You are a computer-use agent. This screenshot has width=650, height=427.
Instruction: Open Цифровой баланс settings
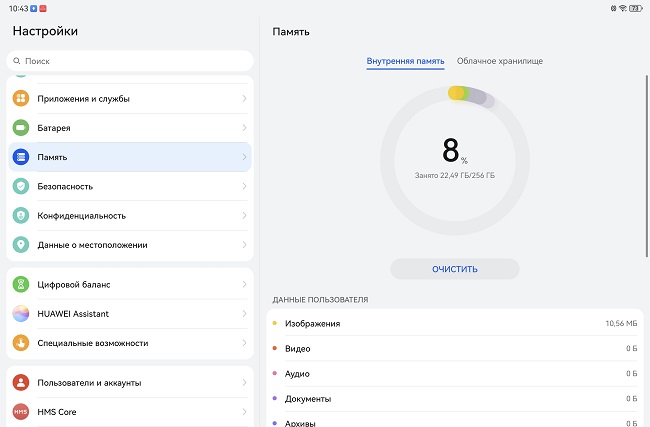click(130, 284)
